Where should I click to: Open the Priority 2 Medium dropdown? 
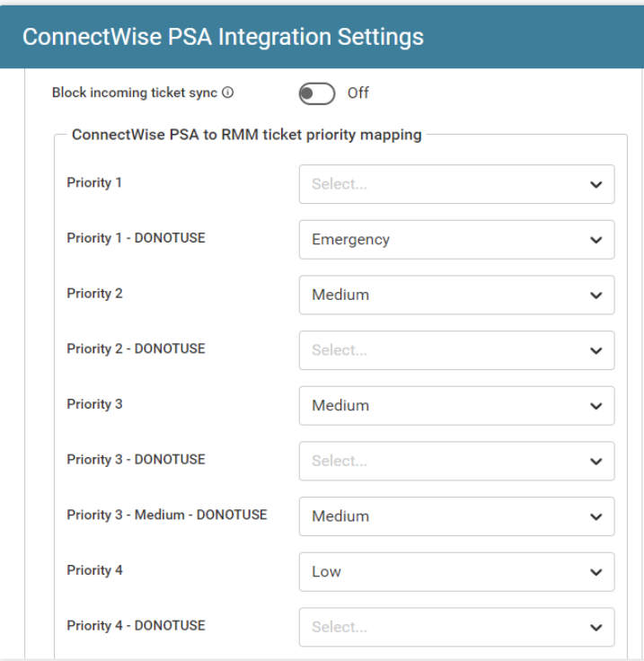(x=456, y=295)
